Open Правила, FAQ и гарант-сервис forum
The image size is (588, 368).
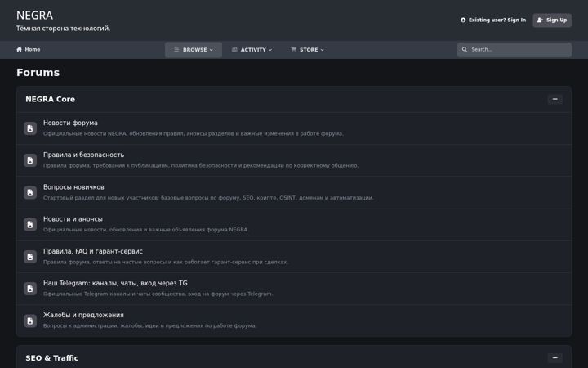(x=93, y=251)
